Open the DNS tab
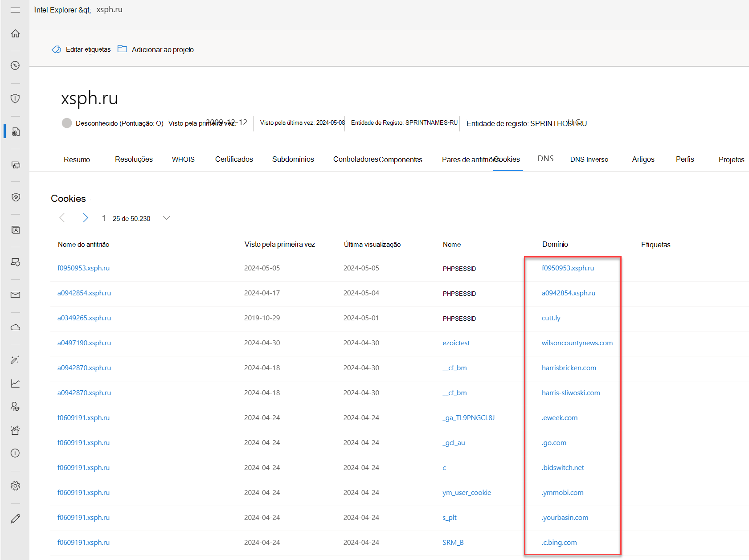 tap(545, 159)
